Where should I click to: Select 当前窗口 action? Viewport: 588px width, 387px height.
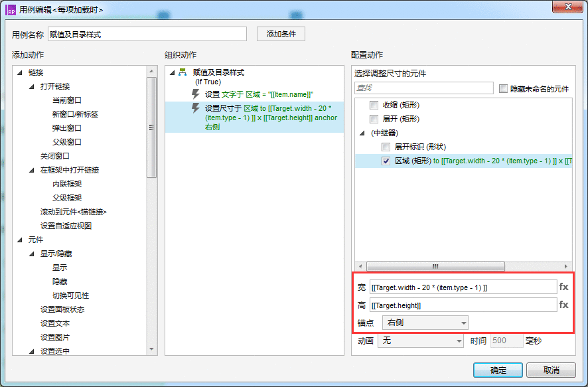(x=67, y=100)
